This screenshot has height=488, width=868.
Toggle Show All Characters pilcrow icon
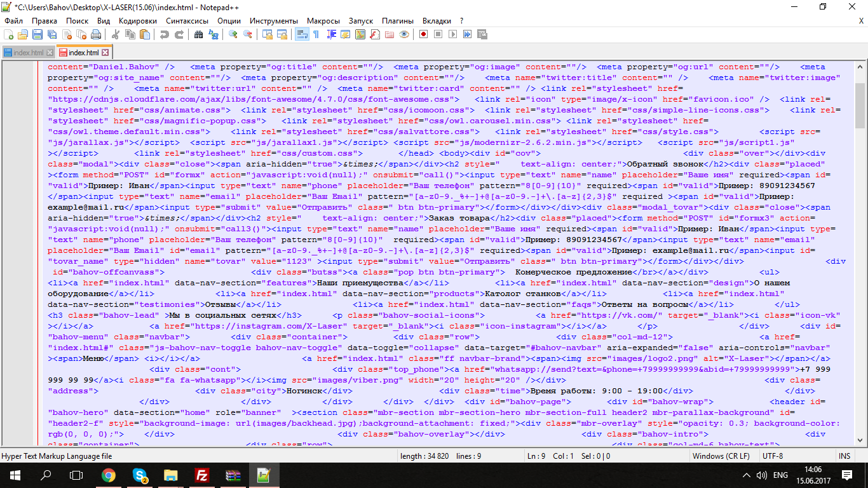(x=316, y=34)
